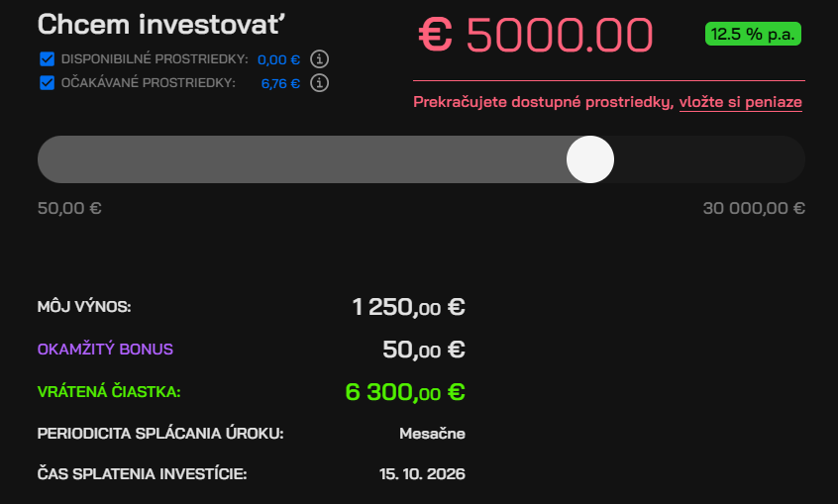Open info icon for Očakávané prostriedky
This screenshot has width=838, height=504.
(x=320, y=83)
